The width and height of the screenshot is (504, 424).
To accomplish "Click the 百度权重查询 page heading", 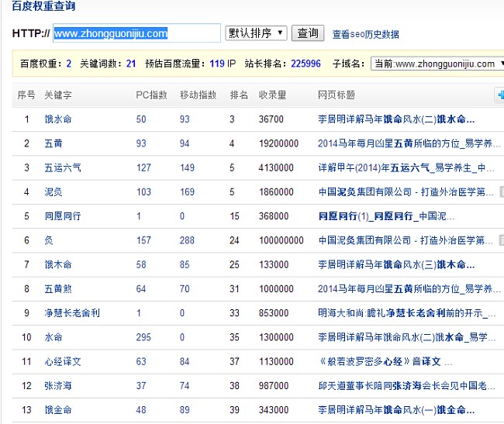I will 43,5.
